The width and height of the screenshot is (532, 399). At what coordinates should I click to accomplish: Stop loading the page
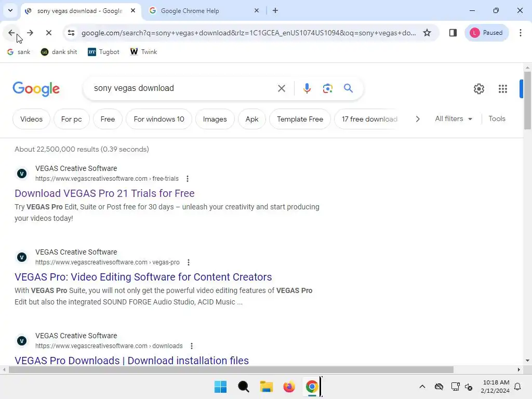pos(48,33)
